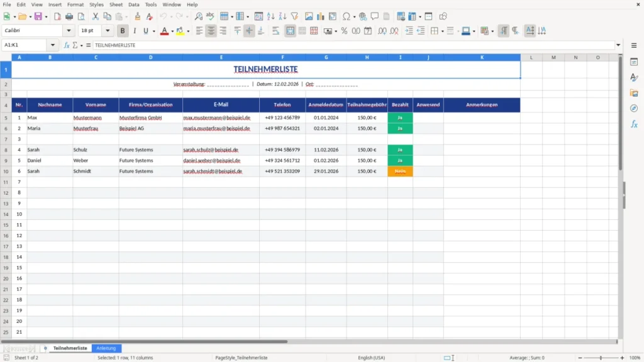This screenshot has width=644, height=362.
Task: Expand the Font Name dropdown
Action: point(69,30)
